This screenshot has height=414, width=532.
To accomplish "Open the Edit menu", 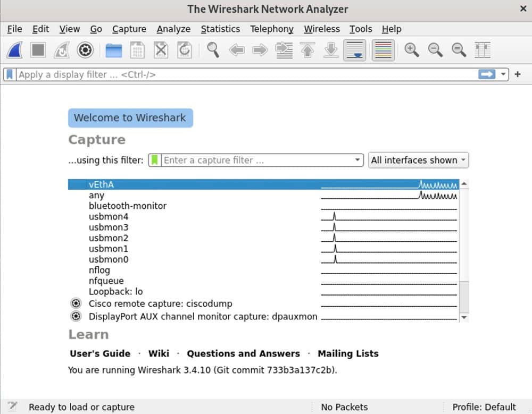I will 41,29.
